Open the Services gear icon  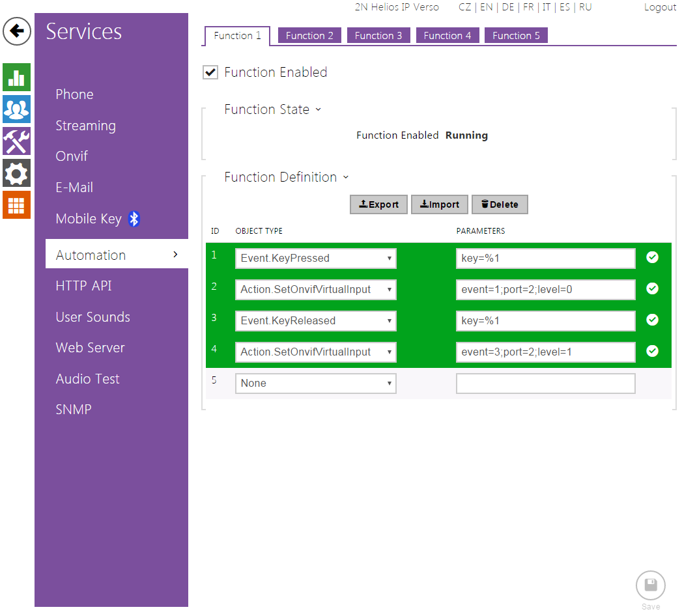[17, 173]
